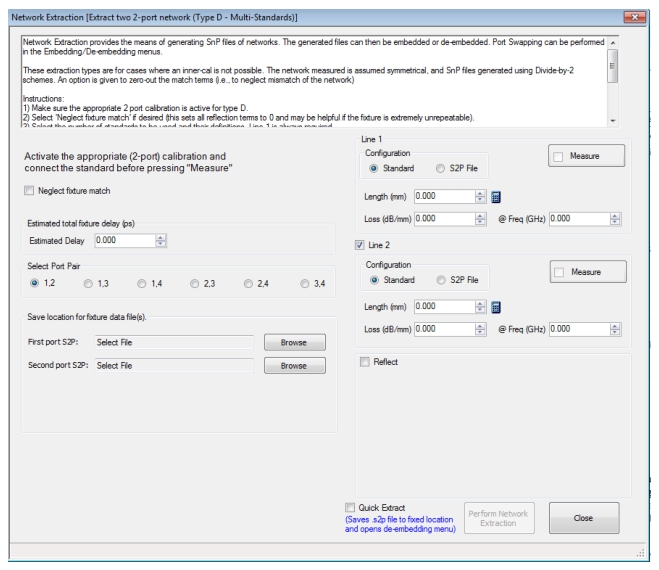Click the instructions scrollbar thumb
Image resolution: width=659 pixels, height=570 pixels.
613,66
